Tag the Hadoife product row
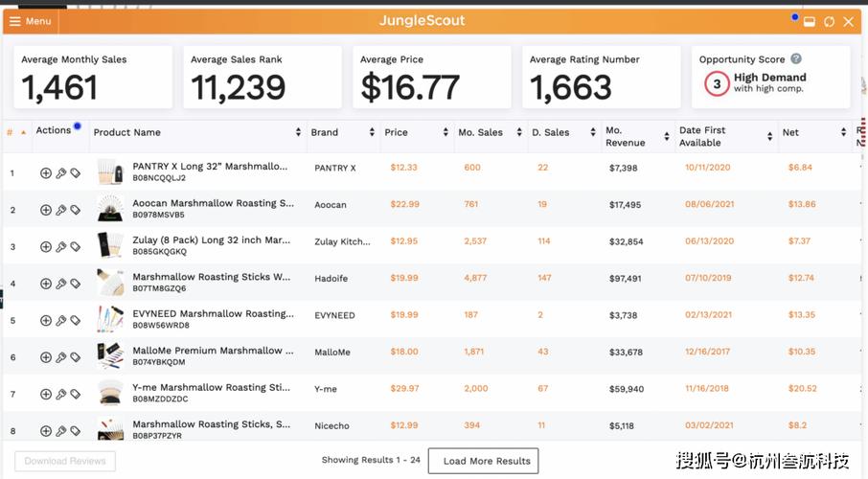 [x=76, y=284]
